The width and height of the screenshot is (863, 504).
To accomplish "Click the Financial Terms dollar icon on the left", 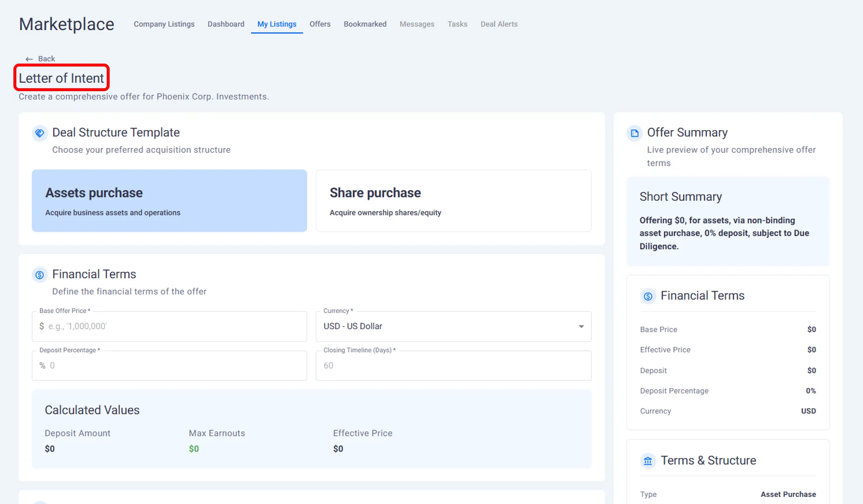I will (x=39, y=275).
